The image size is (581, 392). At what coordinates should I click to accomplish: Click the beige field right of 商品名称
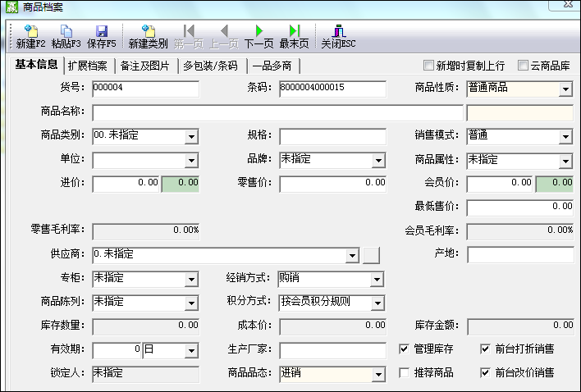519,113
